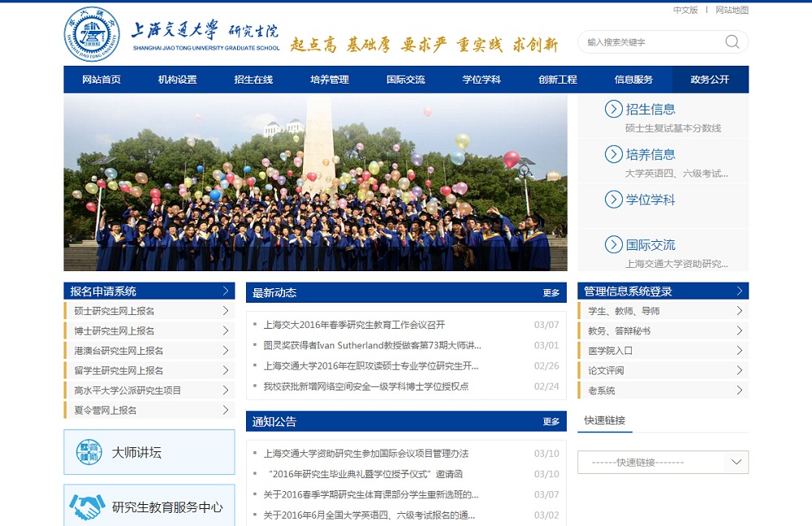
Task: Click the SJTU round logo emblem
Action: tap(92, 34)
